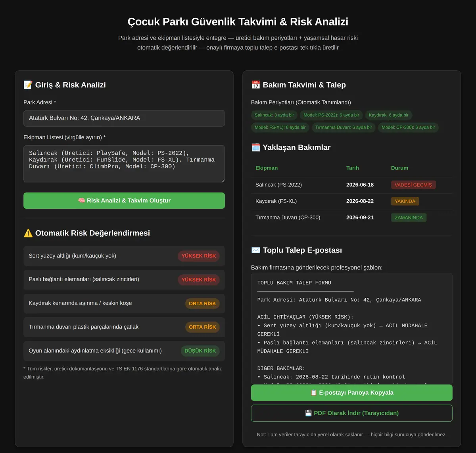476x453 pixels.
Task: Click the memo emoji beside Giriş & Risk Analizi
Action: [x=28, y=85]
